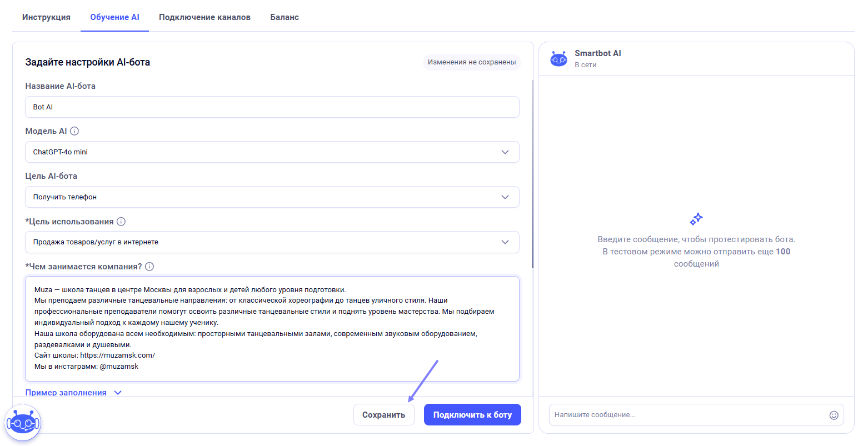Screen dimensions: 868x446
Task: Click the info icon next to Модель AI
Action: (74, 131)
